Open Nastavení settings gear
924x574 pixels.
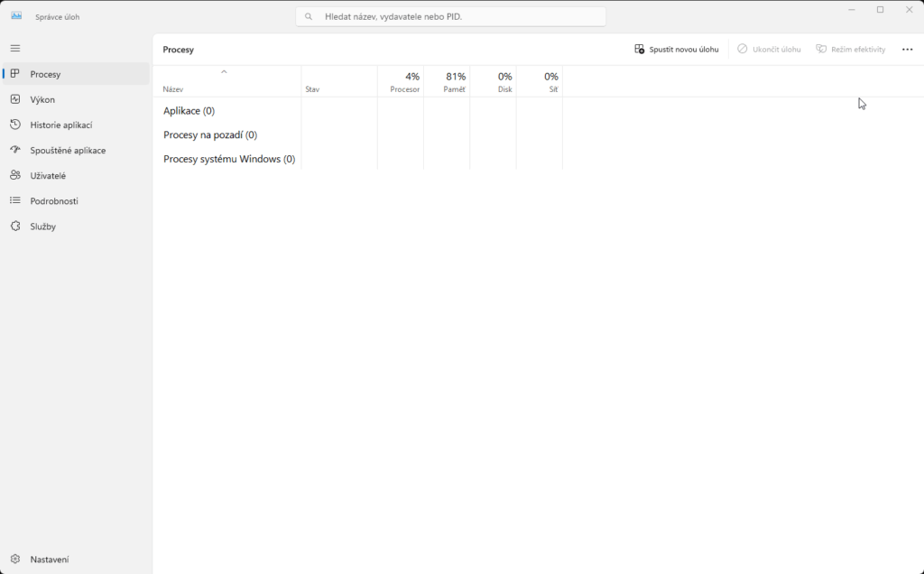coord(15,560)
